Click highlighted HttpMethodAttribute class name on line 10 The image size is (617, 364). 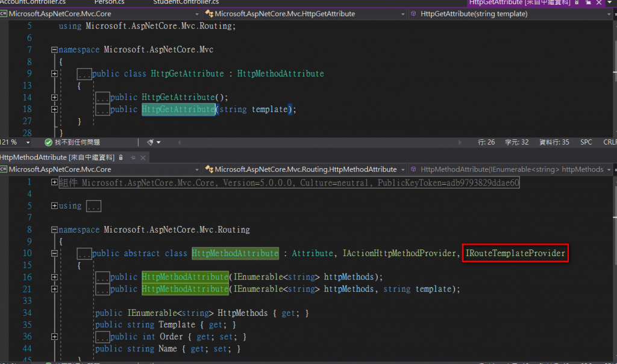[x=236, y=253]
